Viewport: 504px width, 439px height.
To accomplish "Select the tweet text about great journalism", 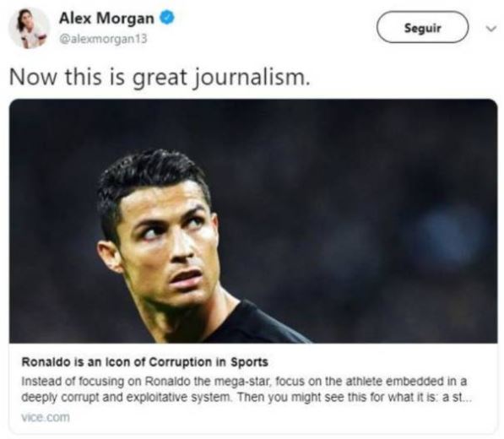I will (x=160, y=78).
